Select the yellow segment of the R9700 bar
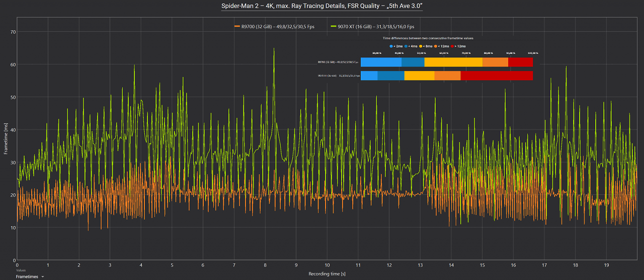Image resolution: width=644 pixels, height=280 pixels. (453, 62)
